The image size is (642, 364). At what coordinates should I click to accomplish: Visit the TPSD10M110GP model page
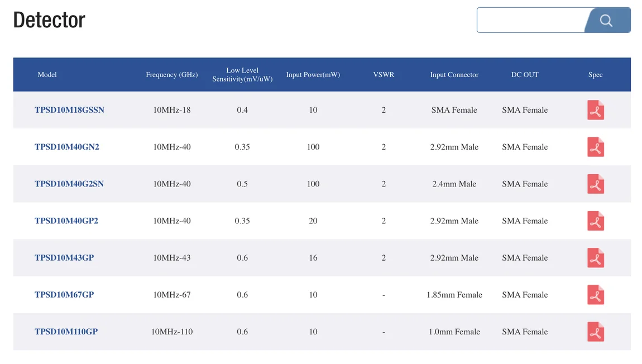tap(66, 331)
